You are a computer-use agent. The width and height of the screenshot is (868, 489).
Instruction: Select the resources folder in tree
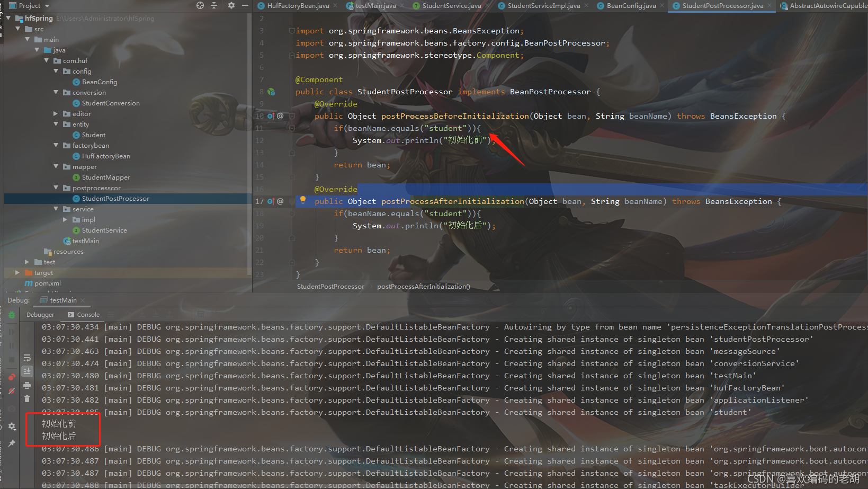[68, 251]
